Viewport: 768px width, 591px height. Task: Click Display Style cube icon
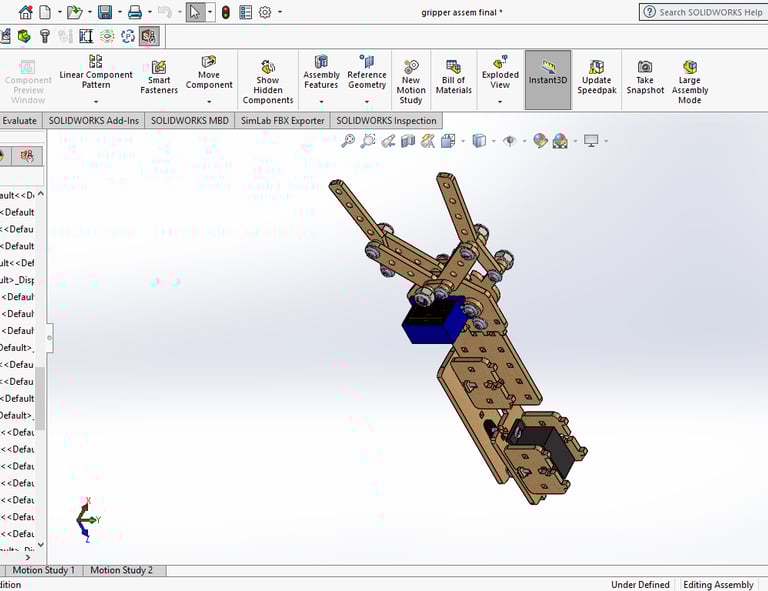[x=479, y=141]
